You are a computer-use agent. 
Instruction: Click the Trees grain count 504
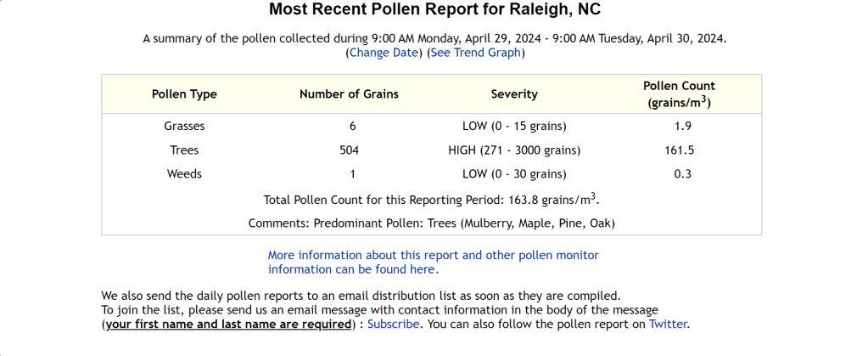pos(349,150)
